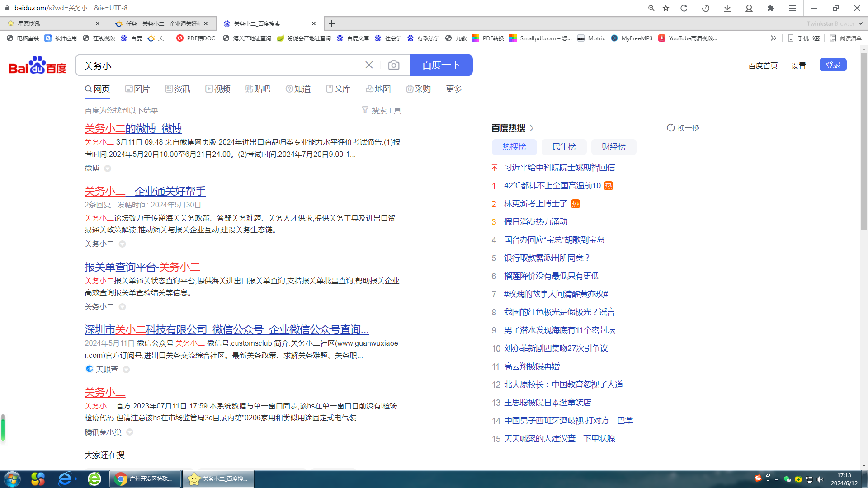
Task: Open Internet Explorer from taskbar
Action: (65, 479)
